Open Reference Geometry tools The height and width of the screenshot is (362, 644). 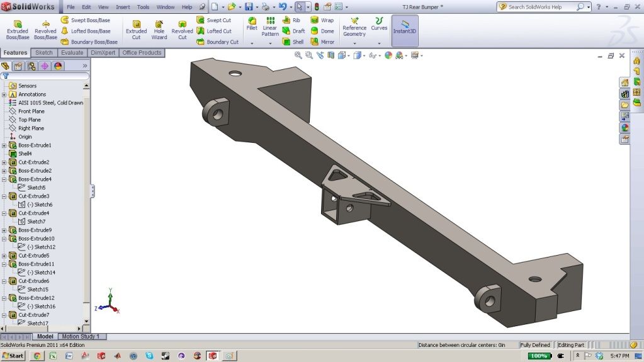pos(354,27)
